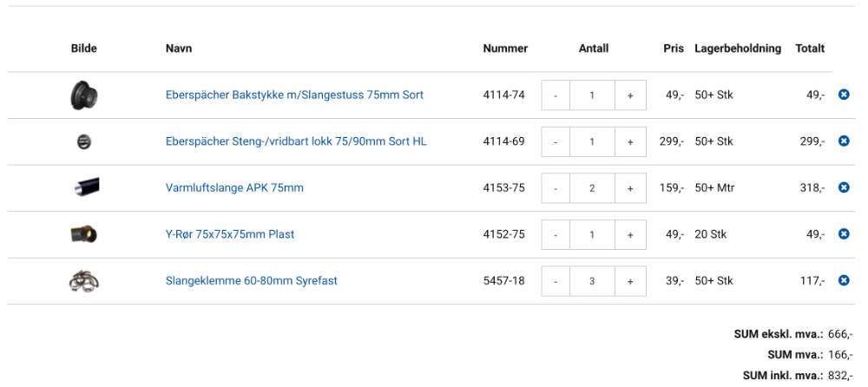The width and height of the screenshot is (868, 387).
Task: Delete Slangeklemme 60-80mm Syrefast from cart
Action: [x=844, y=280]
